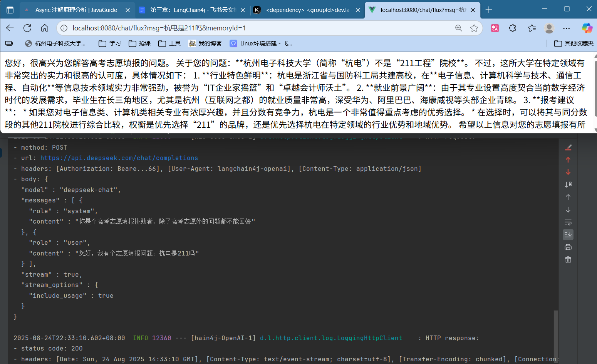The width and height of the screenshot is (597, 364).
Task: Click the console print icon
Action: [568, 247]
